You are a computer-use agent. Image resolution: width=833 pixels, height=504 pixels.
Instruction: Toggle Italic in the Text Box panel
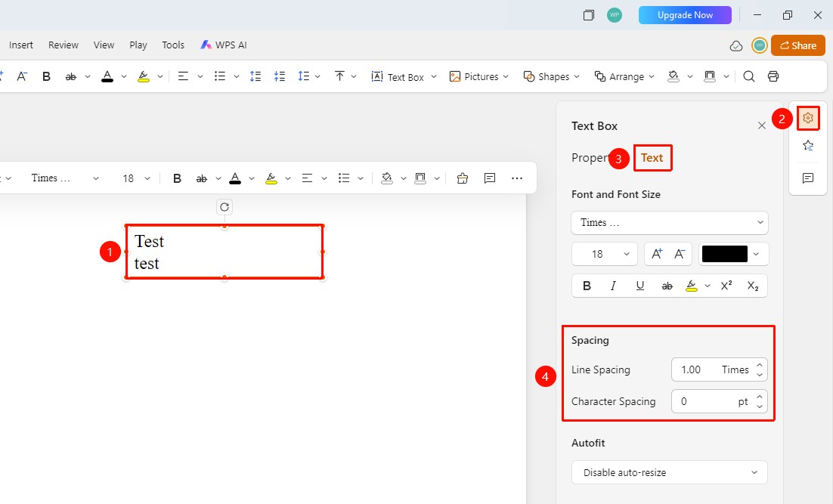tap(613, 286)
